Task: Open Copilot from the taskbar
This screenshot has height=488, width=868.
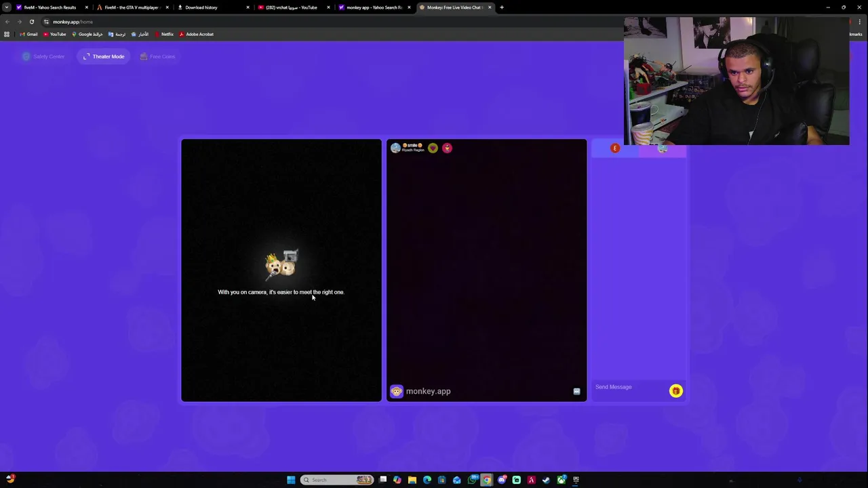Action: point(397,480)
